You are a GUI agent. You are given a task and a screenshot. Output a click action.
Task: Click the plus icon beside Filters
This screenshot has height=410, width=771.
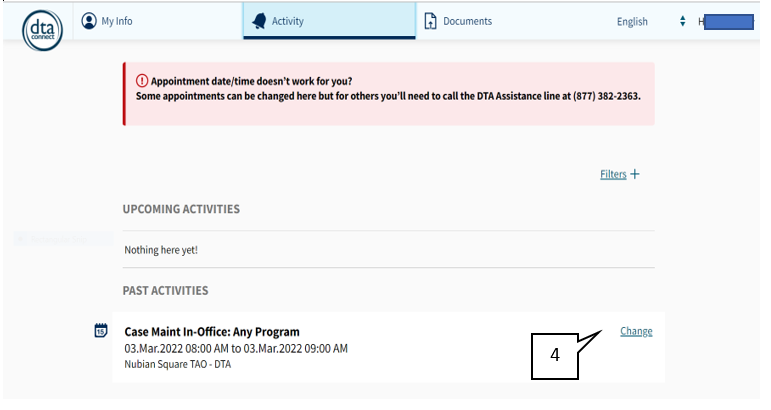coord(635,174)
